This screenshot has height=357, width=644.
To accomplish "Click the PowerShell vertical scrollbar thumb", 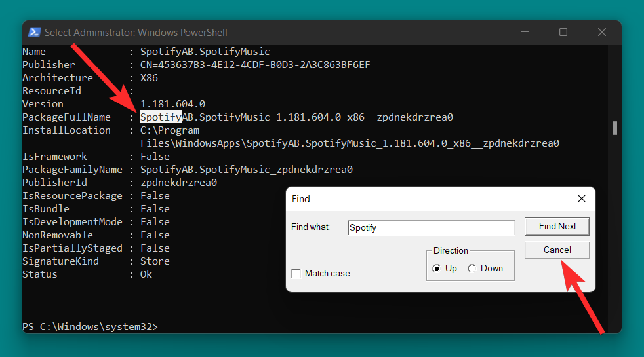I will (614, 128).
